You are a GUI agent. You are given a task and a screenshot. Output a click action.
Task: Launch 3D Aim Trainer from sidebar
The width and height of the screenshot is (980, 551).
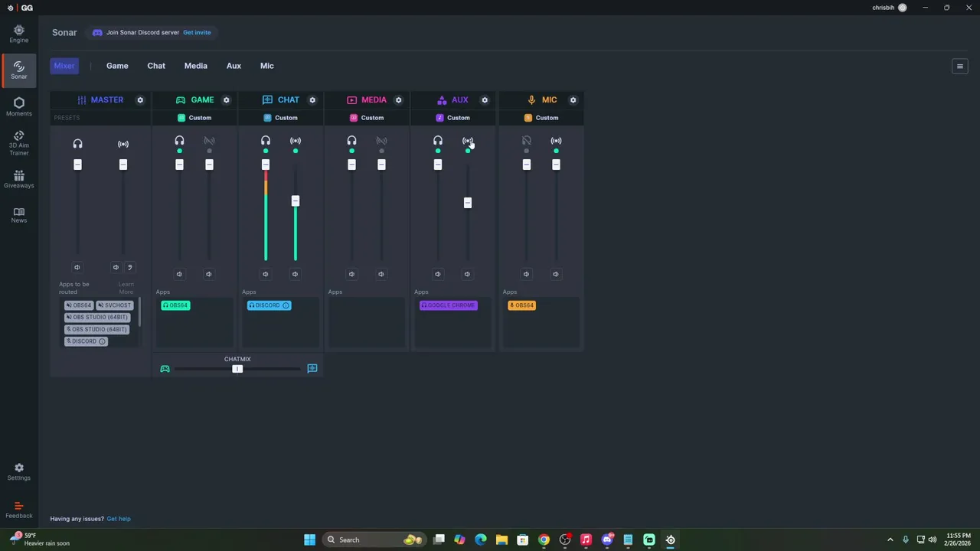coord(19,143)
